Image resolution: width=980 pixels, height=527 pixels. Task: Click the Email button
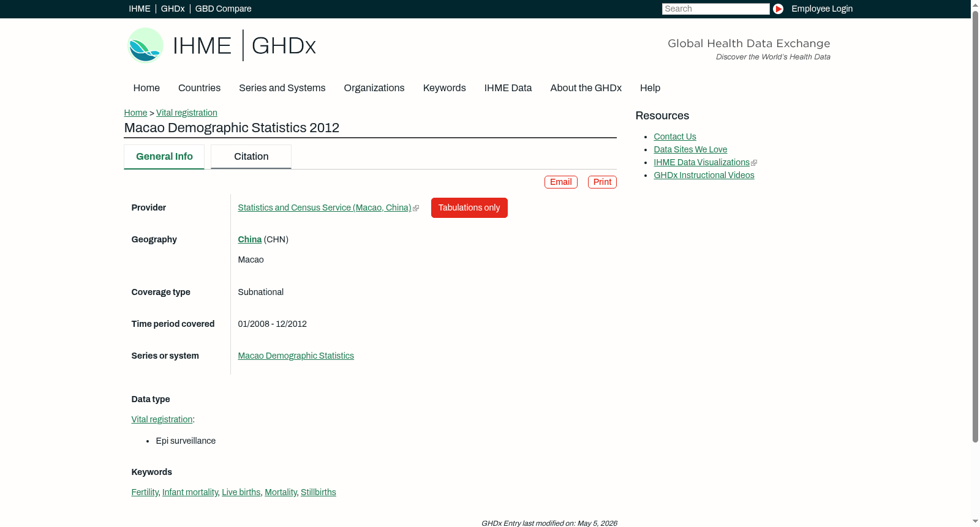561,182
